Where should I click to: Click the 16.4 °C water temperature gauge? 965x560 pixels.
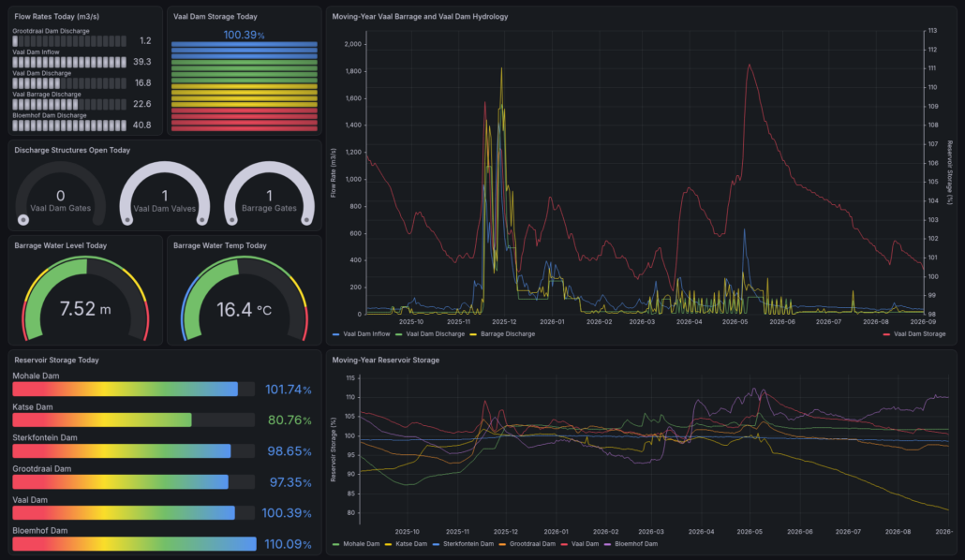(245, 299)
